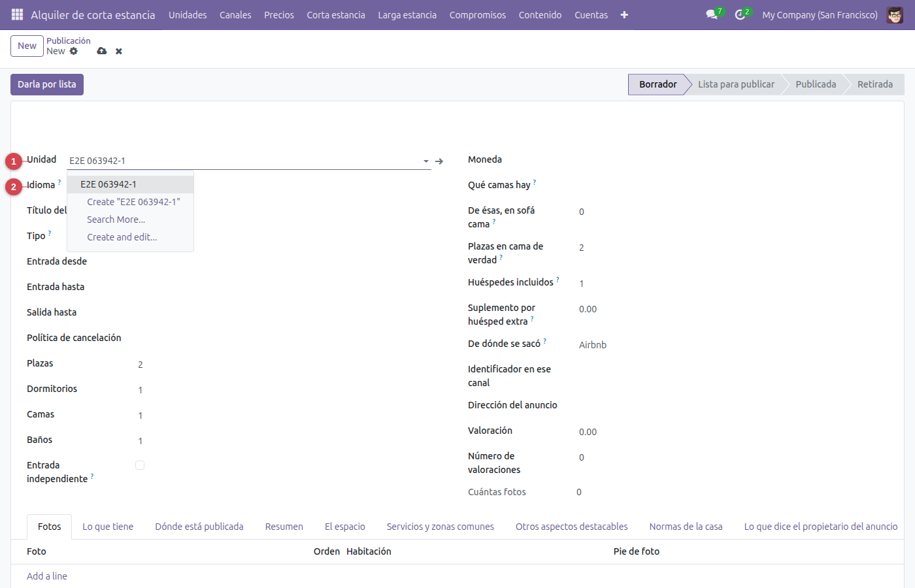This screenshot has height=588, width=915.
Task: Switch to the Resumen tab
Action: (284, 527)
